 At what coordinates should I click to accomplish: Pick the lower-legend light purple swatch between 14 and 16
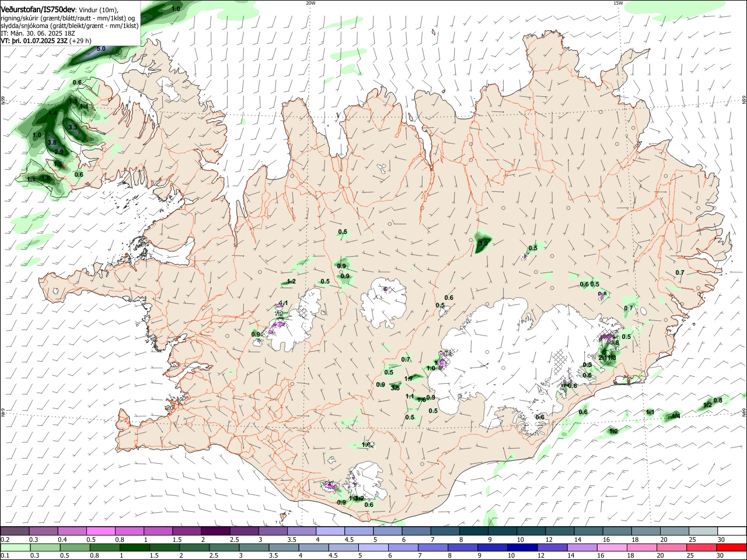[x=582, y=547]
